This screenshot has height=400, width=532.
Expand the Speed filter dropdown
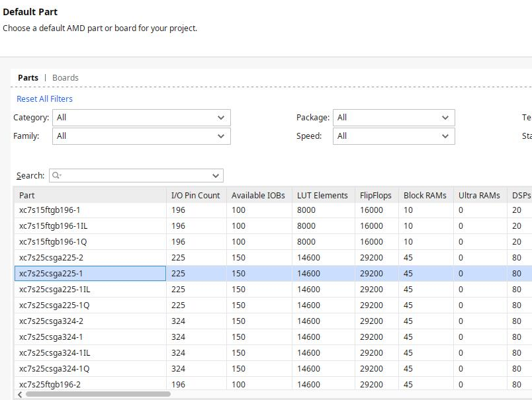tap(394, 136)
